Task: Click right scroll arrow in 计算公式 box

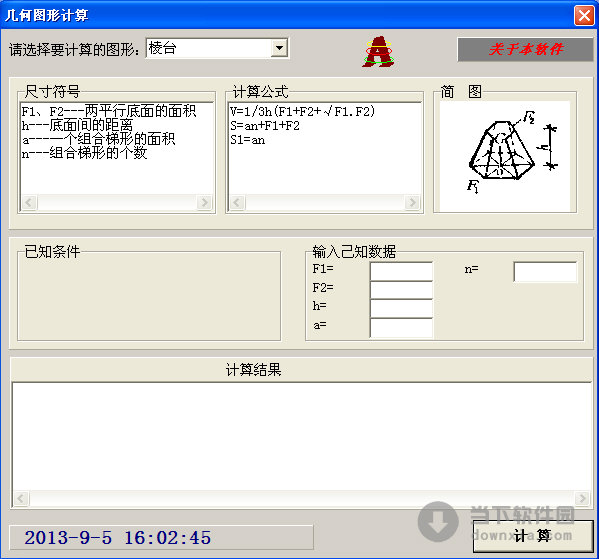Action: (x=412, y=202)
